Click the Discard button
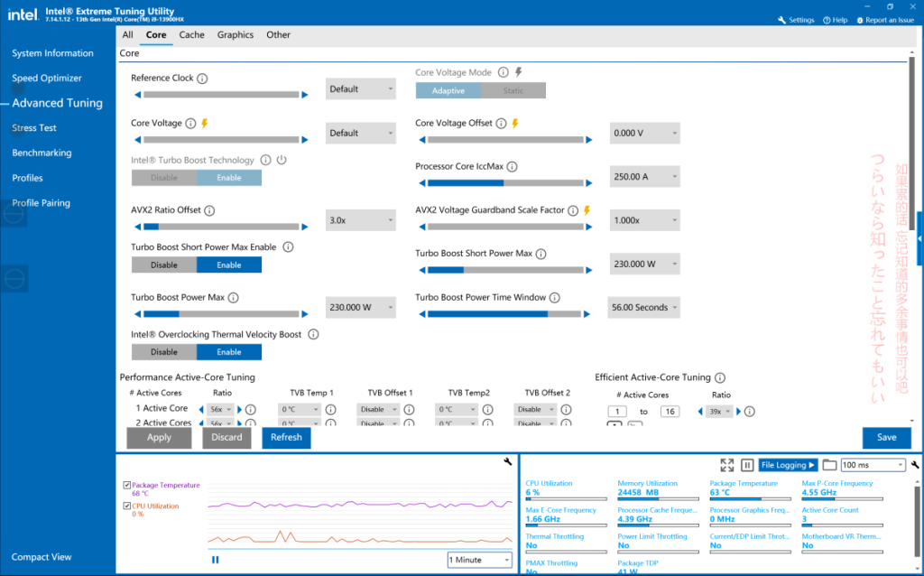 pos(226,438)
